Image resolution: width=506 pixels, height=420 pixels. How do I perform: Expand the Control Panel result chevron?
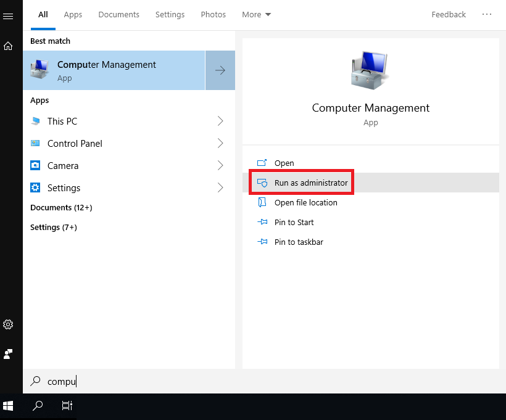[x=220, y=144]
